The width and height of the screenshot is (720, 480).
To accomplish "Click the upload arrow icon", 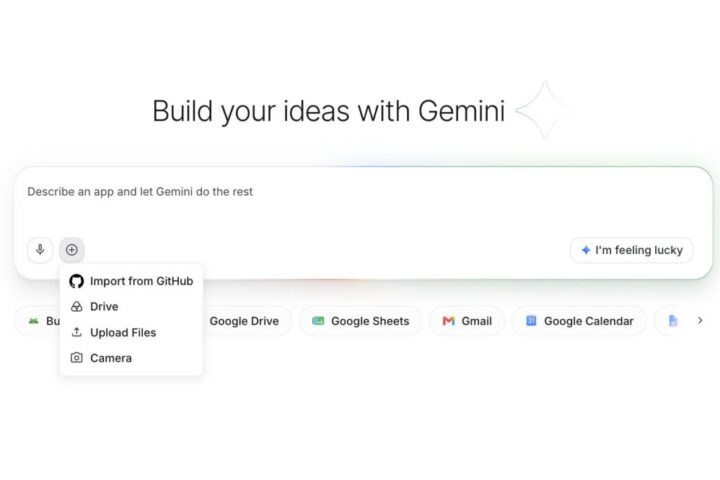I will point(76,332).
